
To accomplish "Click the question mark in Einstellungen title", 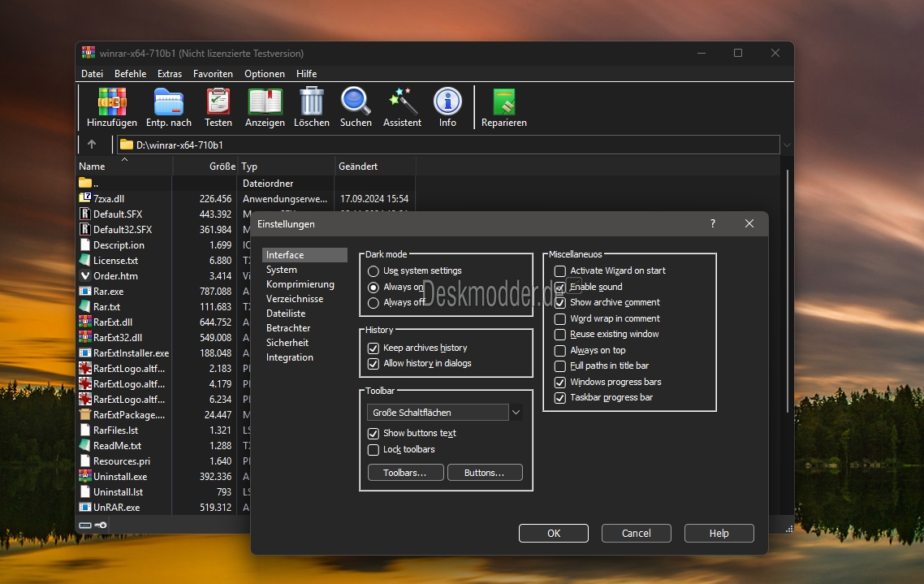I will 712,223.
